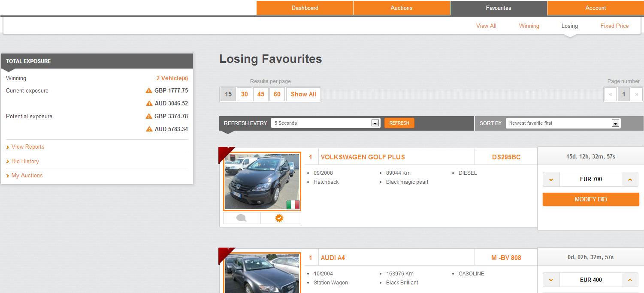
Task: Switch to Winning favourites
Action: tap(529, 26)
